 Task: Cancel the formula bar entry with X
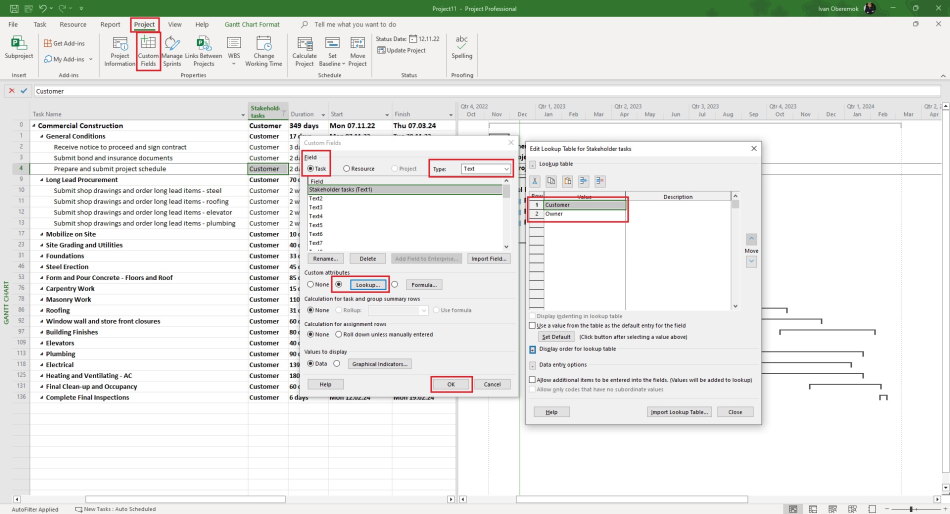(11, 91)
